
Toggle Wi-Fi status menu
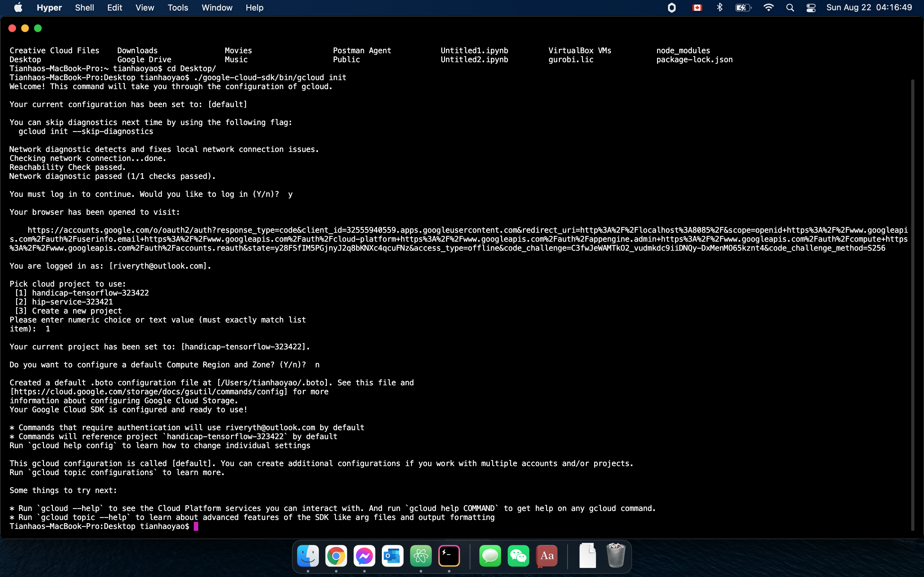pyautogui.click(x=768, y=8)
